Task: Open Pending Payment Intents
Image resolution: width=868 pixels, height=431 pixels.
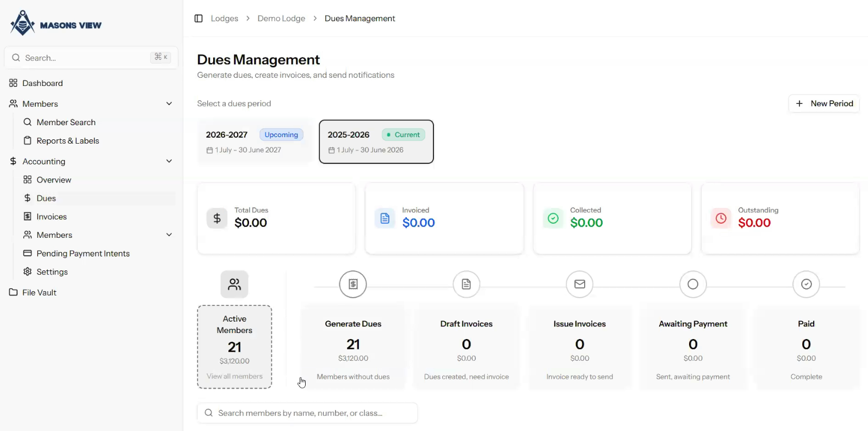Action: [83, 254]
